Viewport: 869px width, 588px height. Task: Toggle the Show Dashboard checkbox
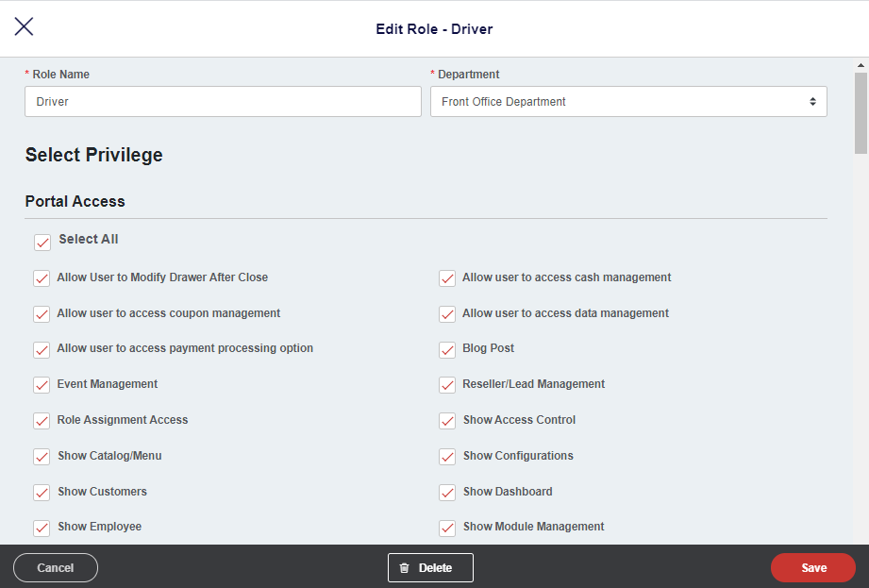[447, 492]
